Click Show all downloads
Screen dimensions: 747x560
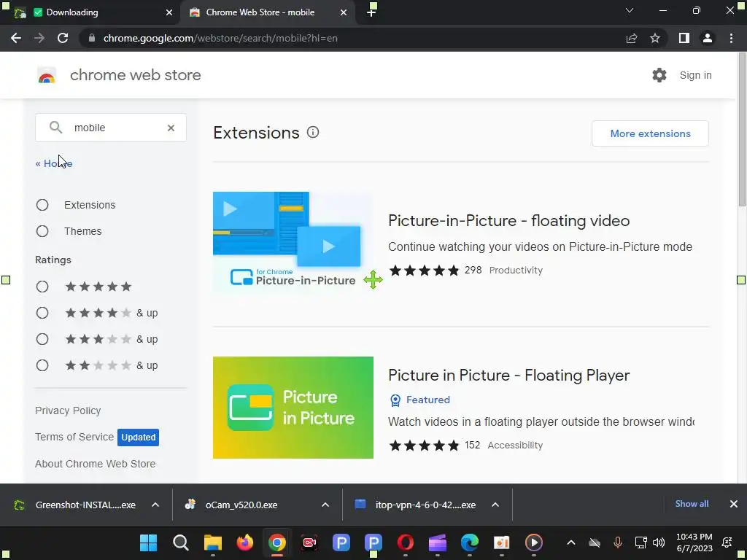pos(692,504)
